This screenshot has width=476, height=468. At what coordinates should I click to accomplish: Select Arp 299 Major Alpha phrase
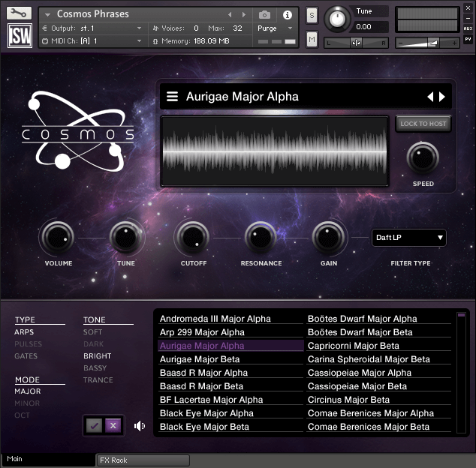[230, 332]
